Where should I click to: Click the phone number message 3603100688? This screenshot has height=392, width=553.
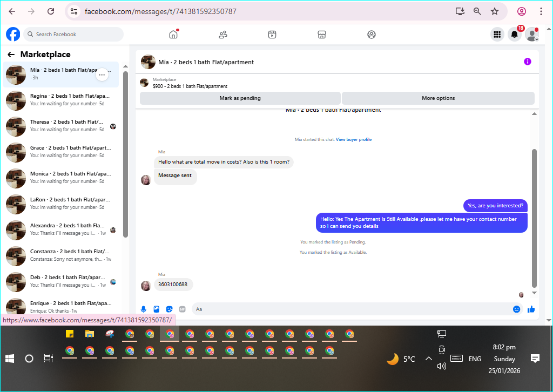173,284
